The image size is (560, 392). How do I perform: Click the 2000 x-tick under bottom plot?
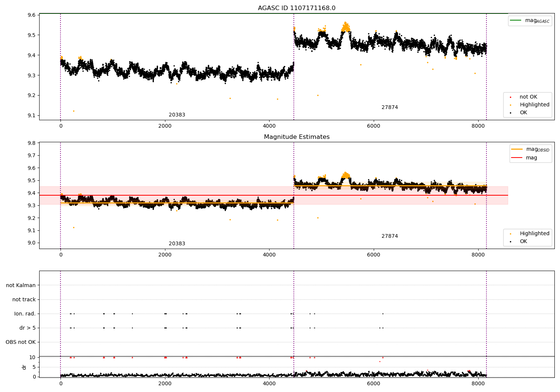165,383
